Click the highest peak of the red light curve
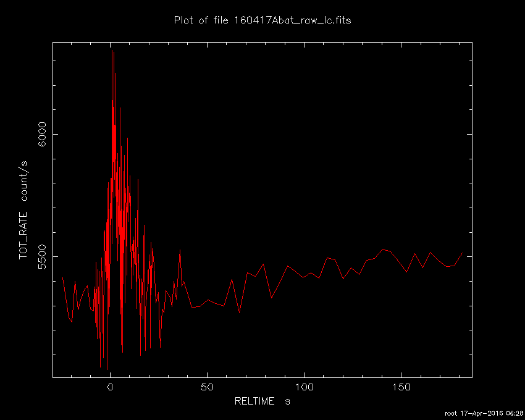 [112, 51]
